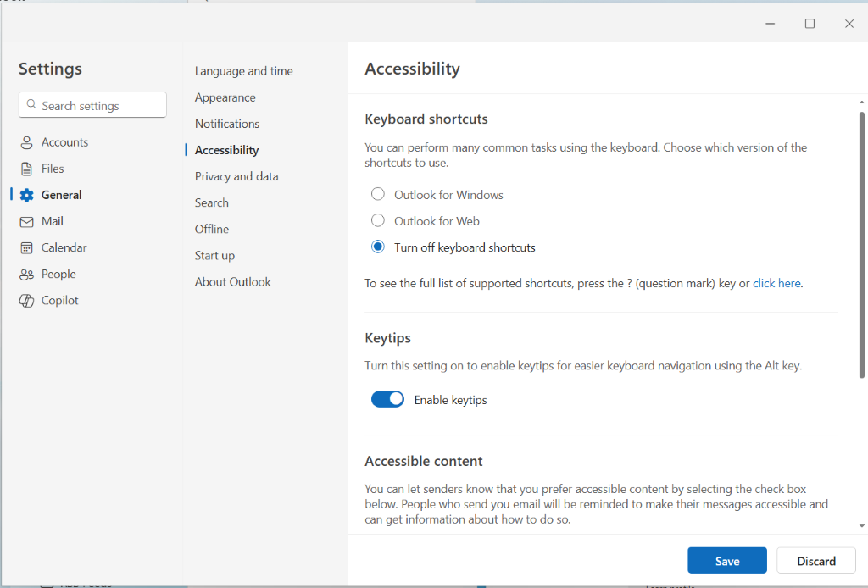Click the search magnifier icon
This screenshot has height=588, width=868.
click(x=31, y=106)
